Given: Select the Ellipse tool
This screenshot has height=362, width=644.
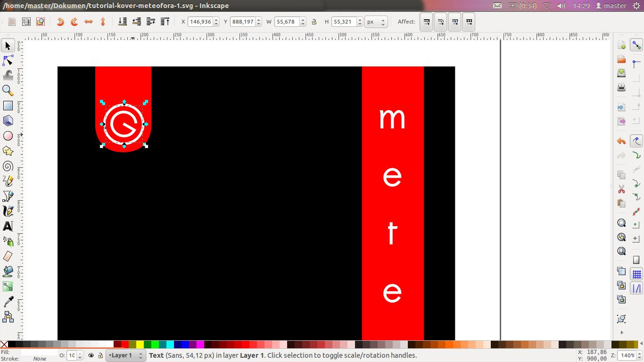Looking at the screenshot, I should (x=8, y=136).
